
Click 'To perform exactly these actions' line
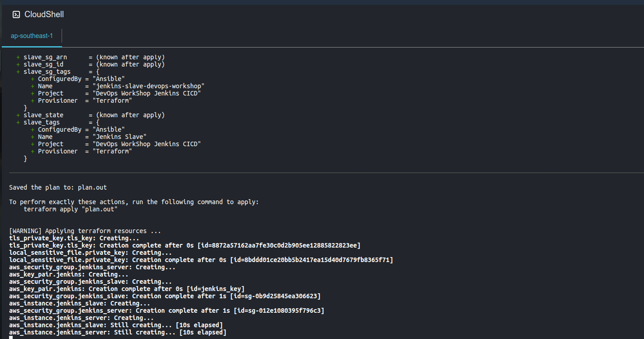pos(134,202)
